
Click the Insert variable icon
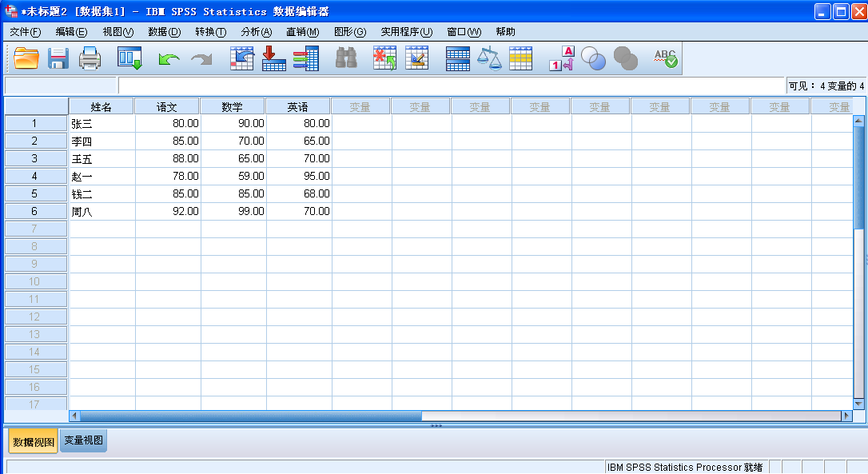(x=417, y=58)
